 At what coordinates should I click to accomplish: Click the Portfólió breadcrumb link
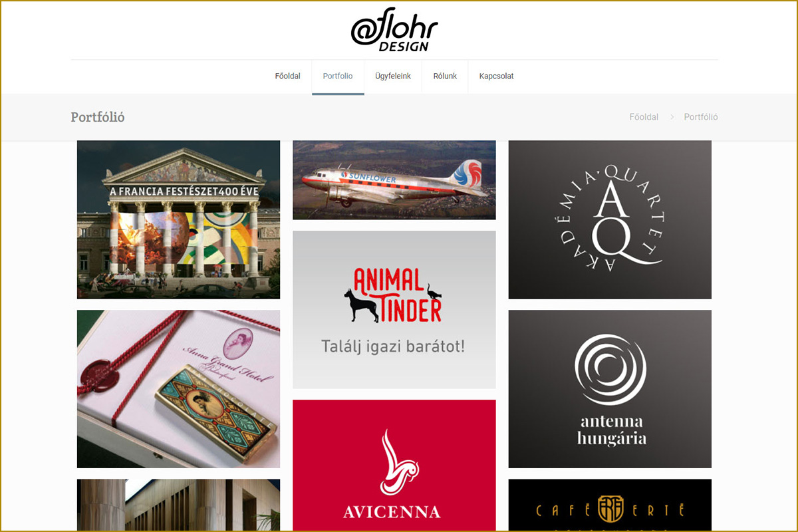tap(701, 117)
